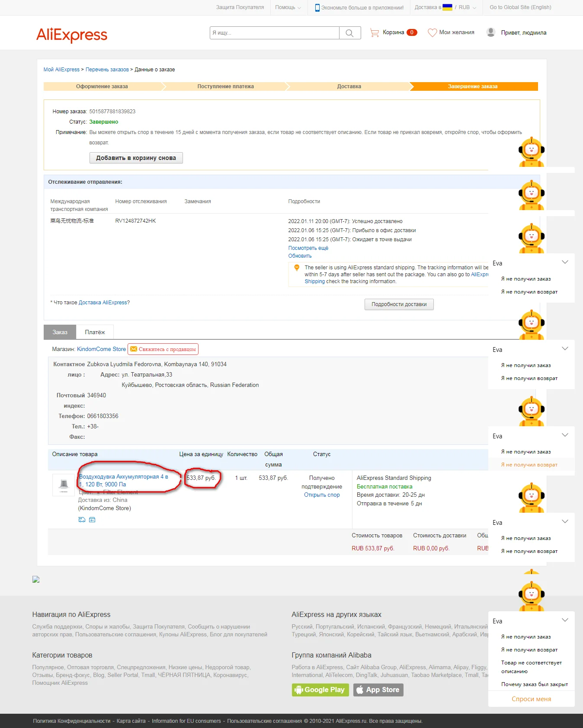This screenshot has width=583, height=728.
Task: Go to 'Перечень заказов' breadcrumb
Action: point(107,70)
